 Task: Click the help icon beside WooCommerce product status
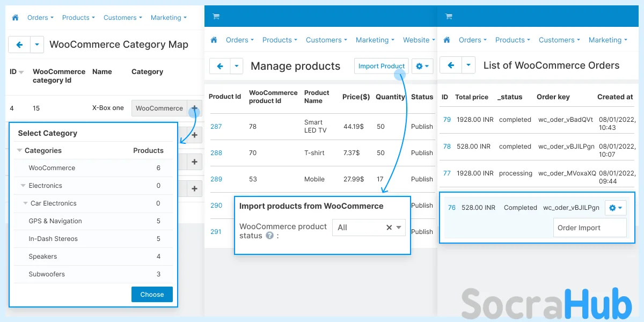tap(269, 236)
